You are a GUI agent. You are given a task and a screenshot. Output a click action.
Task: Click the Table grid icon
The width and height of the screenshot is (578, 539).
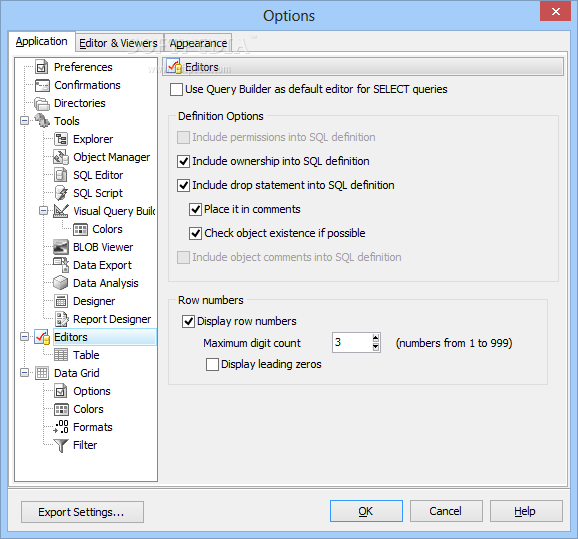pyautogui.click(x=61, y=355)
